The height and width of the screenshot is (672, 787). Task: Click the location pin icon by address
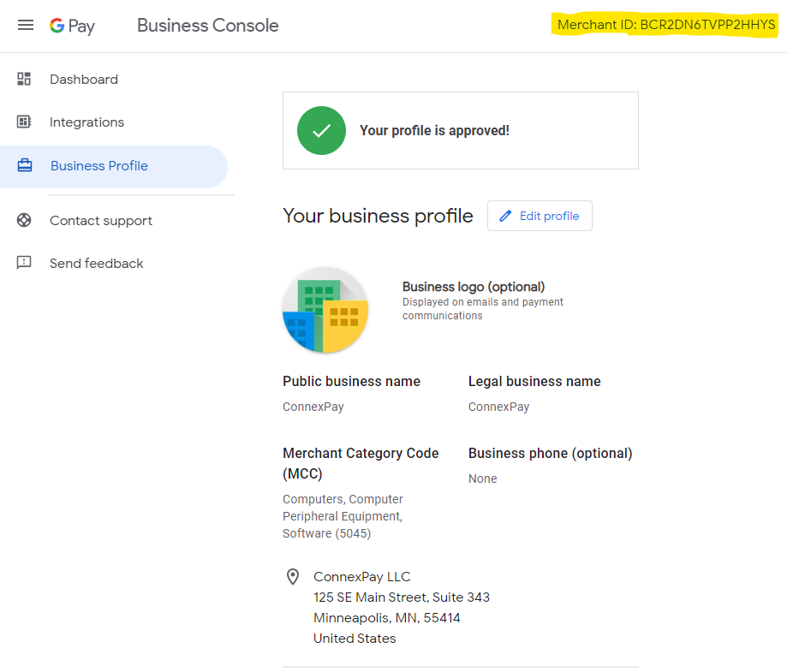click(293, 577)
